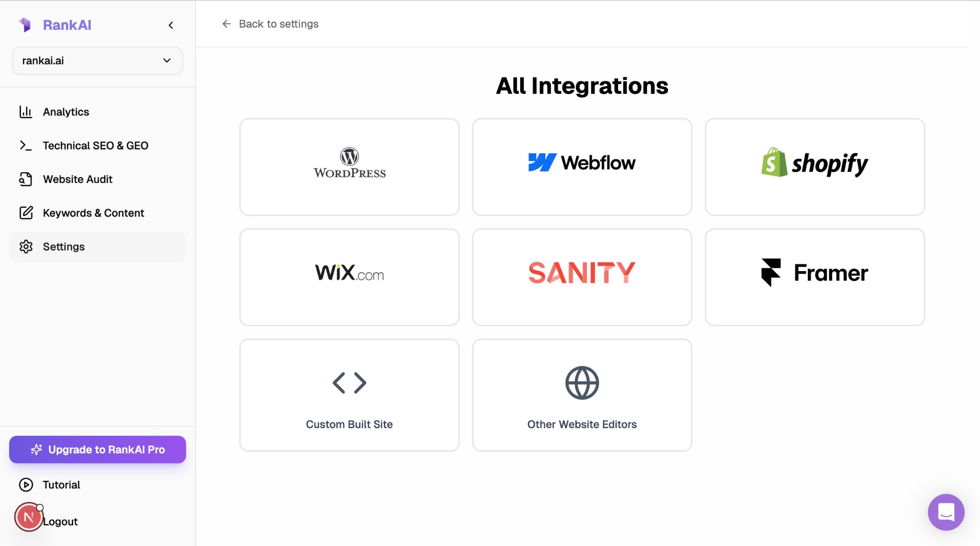Open the Sanity integration
980x546 pixels.
(581, 277)
